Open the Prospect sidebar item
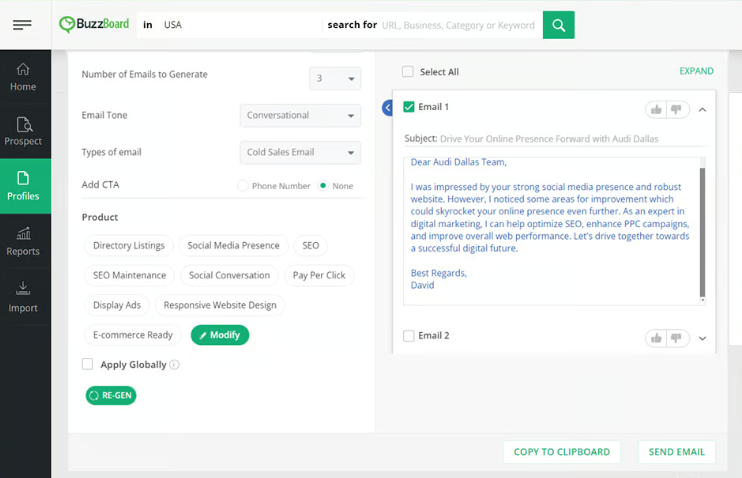The image size is (742, 478). point(23,131)
